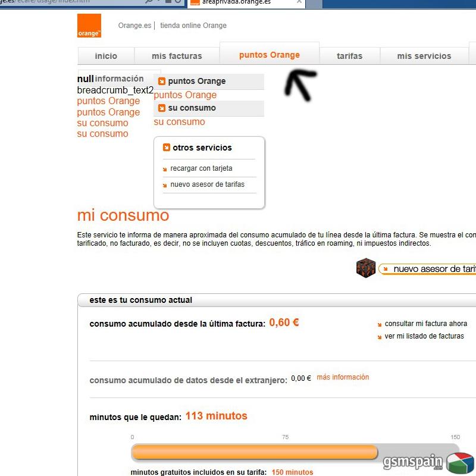The image size is (476, 476).
Task: Open the tarifas tab
Action: [350, 56]
